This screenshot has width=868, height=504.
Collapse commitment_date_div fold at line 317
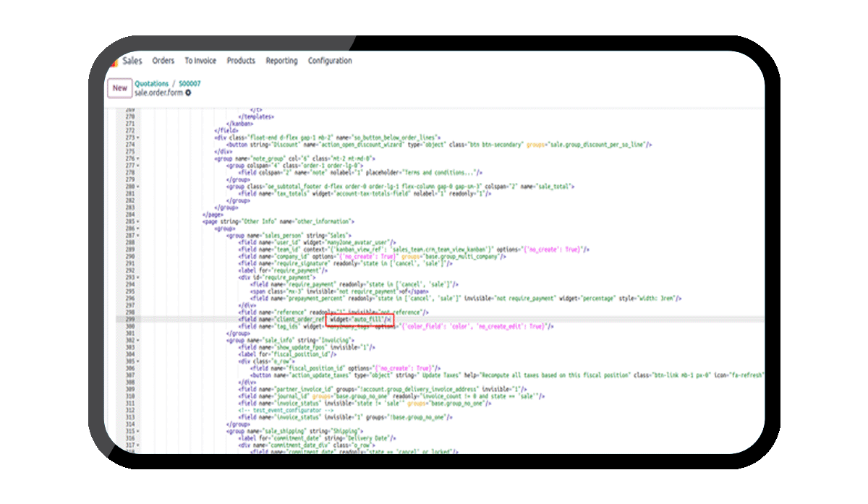click(x=138, y=445)
